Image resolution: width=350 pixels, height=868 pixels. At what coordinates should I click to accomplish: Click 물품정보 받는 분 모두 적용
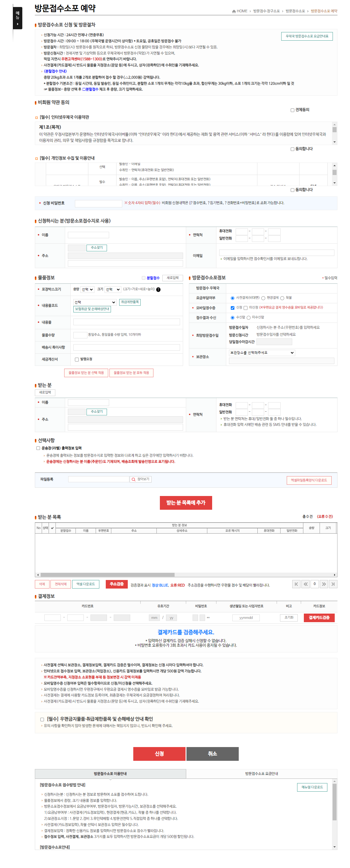[131, 373]
